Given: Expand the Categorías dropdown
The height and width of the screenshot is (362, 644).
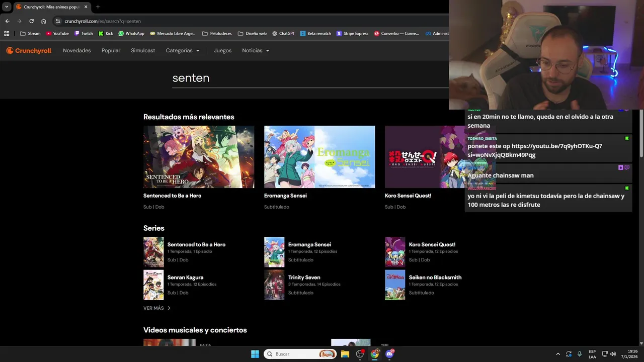Looking at the screenshot, I should (183, 51).
